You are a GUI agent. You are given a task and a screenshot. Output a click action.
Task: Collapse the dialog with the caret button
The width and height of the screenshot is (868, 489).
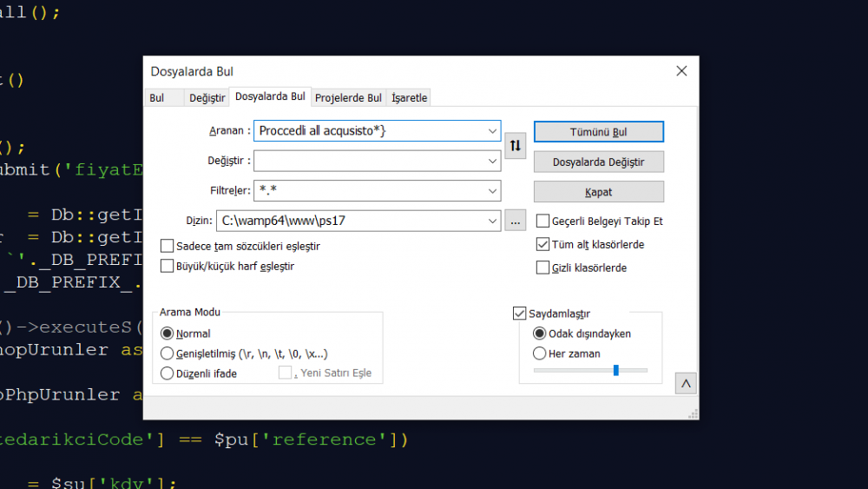point(686,383)
